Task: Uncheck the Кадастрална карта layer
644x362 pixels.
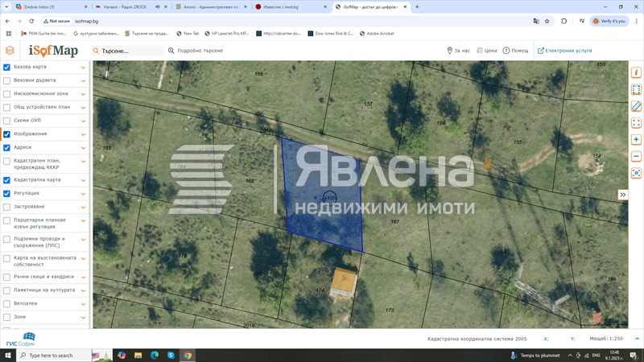Action: tap(6, 180)
